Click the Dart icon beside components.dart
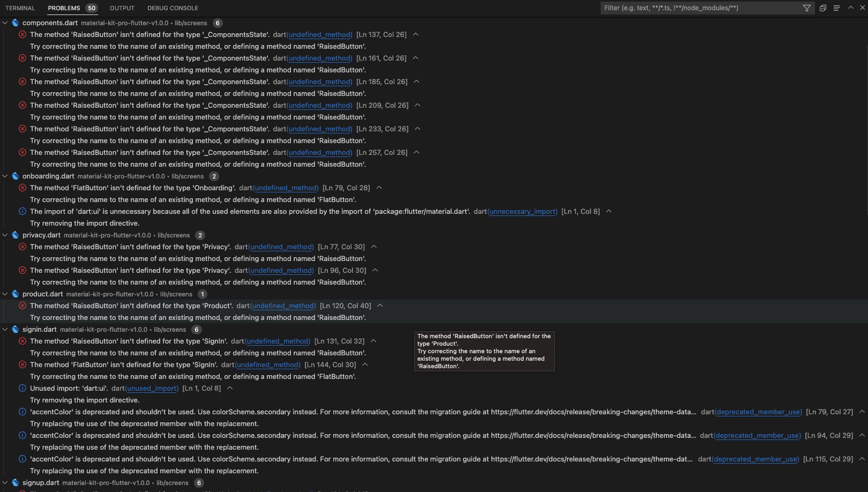The height and width of the screenshot is (492, 868). tap(14, 23)
